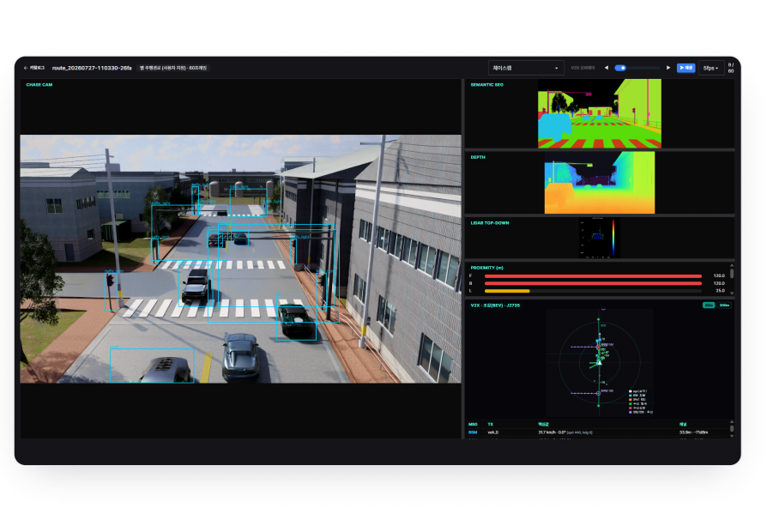Click the 60-frame route info badge
The width and height of the screenshot is (767, 532).
173,68
